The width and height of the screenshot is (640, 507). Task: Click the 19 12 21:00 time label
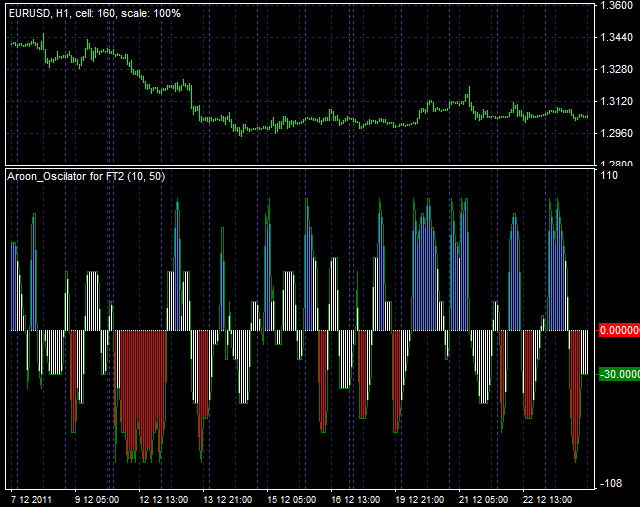(x=420, y=500)
